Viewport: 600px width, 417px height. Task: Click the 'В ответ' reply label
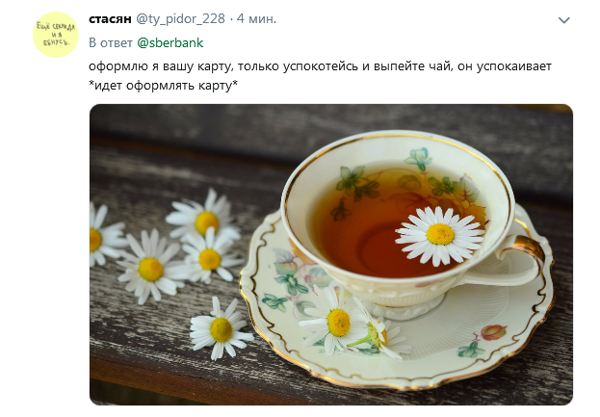tap(111, 42)
